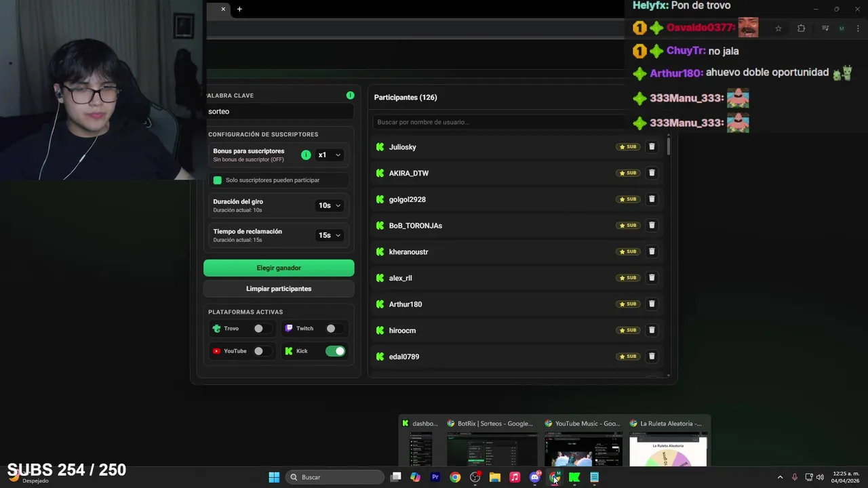Click the green info icon beside Palabra Clave
The height and width of the screenshot is (488, 868).
pyautogui.click(x=350, y=96)
